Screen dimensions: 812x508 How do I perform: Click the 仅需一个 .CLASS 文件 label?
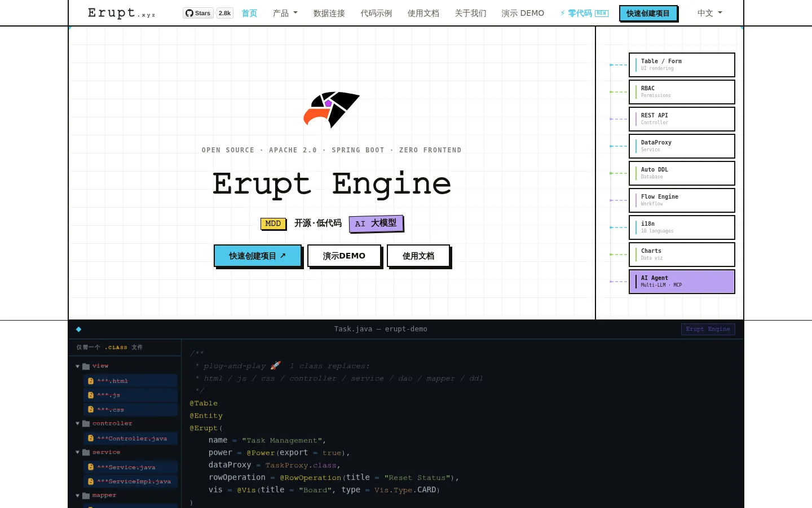[110, 347]
